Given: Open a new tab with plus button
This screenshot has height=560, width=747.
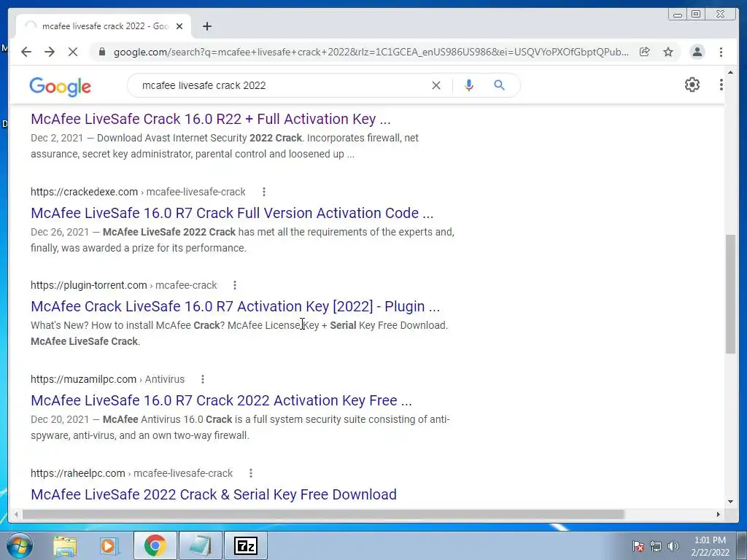Looking at the screenshot, I should point(206,26).
